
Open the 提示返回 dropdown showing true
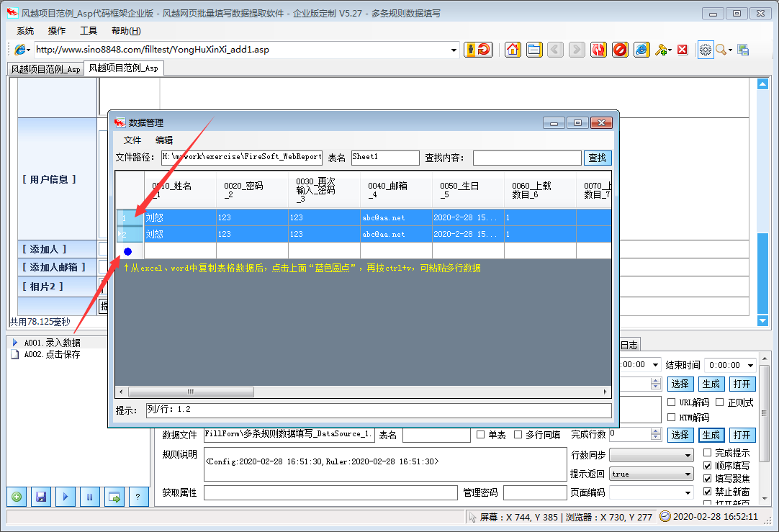coord(688,474)
